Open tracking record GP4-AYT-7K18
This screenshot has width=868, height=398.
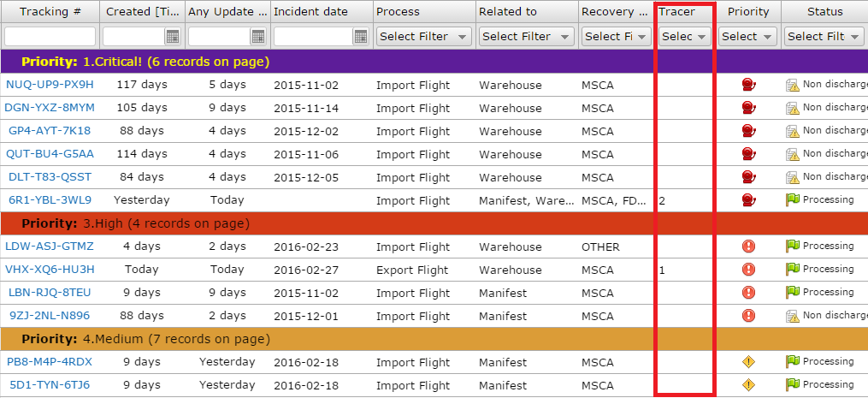50,131
